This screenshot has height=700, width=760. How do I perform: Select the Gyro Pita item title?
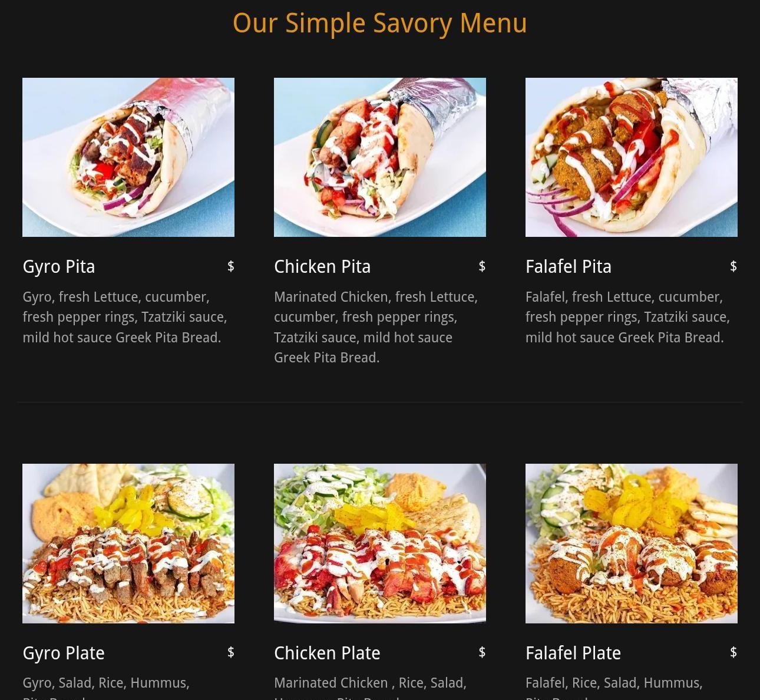tap(59, 266)
